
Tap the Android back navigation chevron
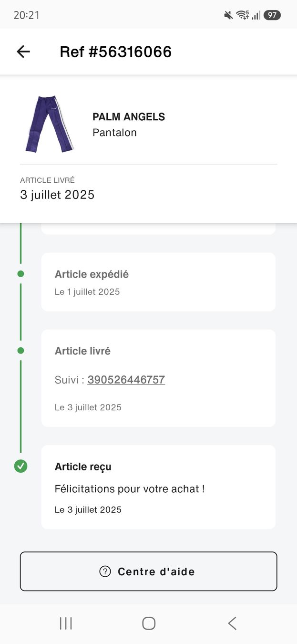(x=232, y=623)
